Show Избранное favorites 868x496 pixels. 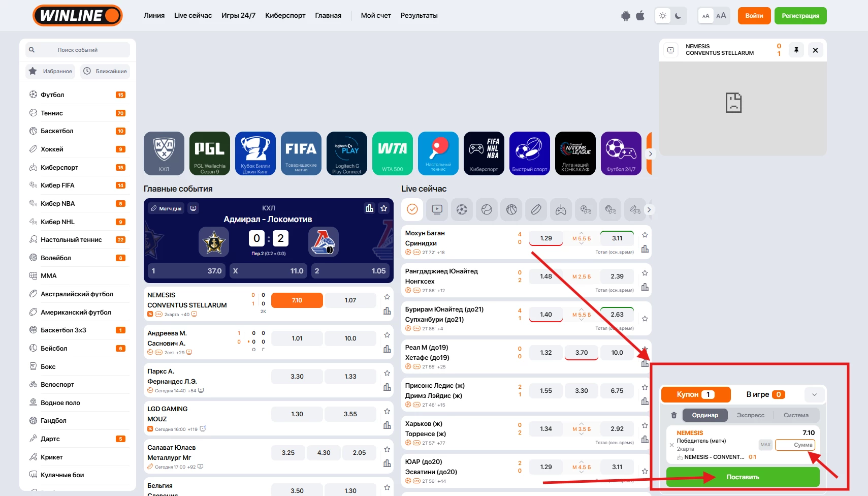coord(50,71)
